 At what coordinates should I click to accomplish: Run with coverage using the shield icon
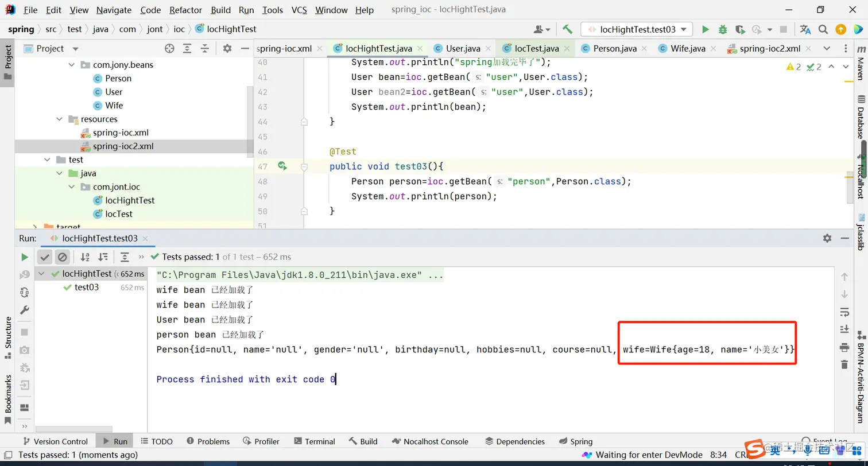[x=740, y=29]
